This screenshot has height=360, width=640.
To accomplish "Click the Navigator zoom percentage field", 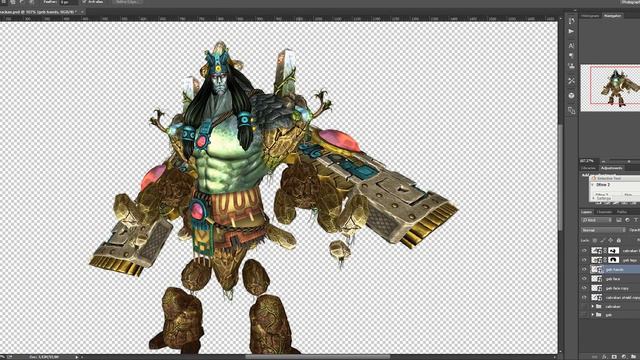I will point(588,161).
